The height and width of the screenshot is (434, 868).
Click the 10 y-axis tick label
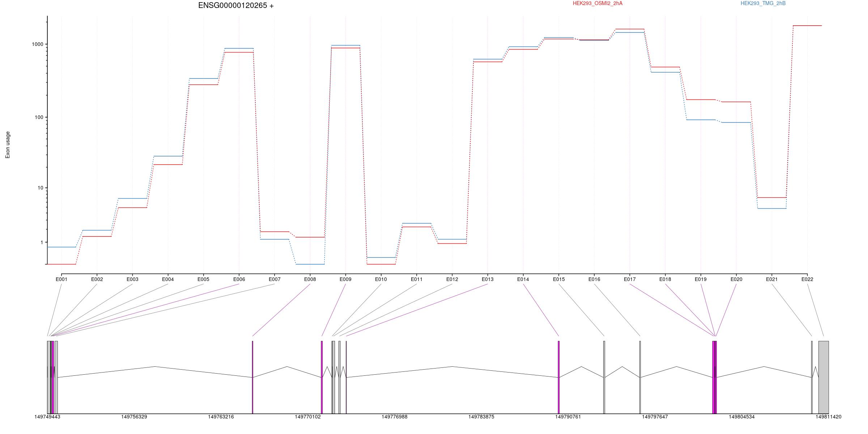tap(41, 188)
